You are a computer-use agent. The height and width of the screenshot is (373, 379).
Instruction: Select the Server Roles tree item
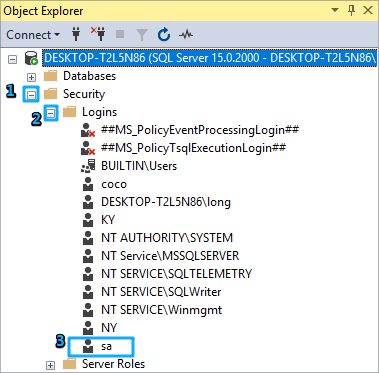pyautogui.click(x=113, y=364)
